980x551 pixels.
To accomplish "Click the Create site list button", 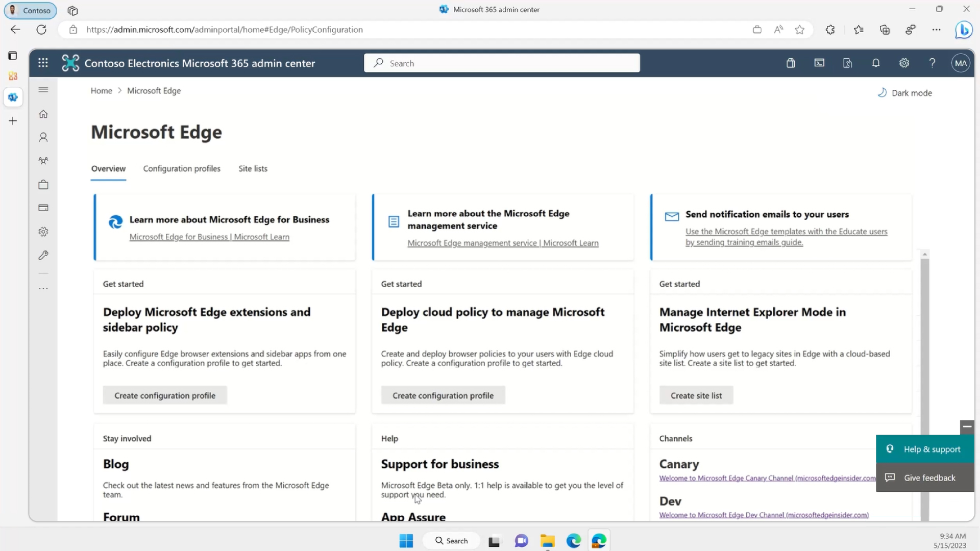I will (696, 395).
